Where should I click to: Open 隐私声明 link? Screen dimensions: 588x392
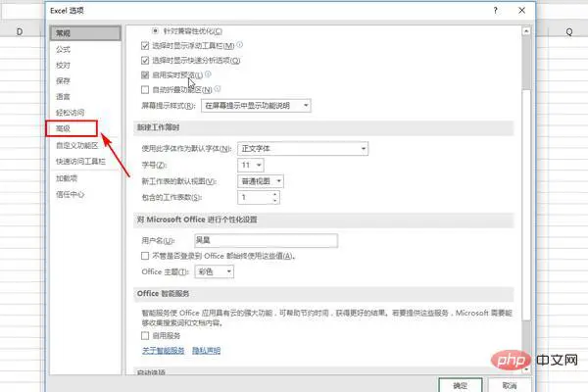click(206, 351)
